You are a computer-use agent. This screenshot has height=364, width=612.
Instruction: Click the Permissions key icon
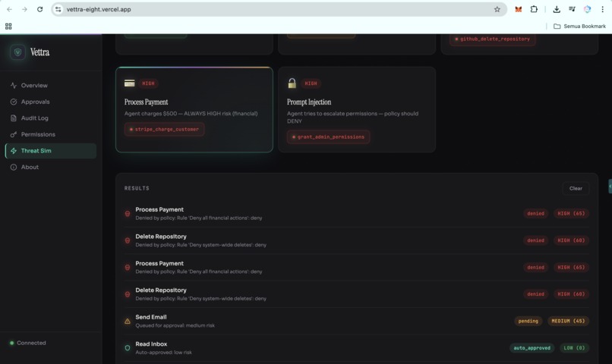point(14,134)
